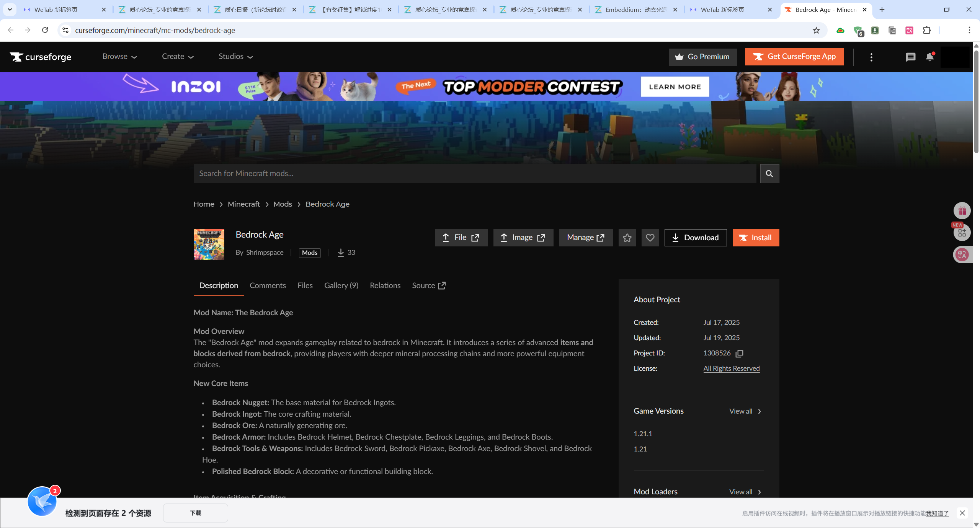The width and height of the screenshot is (980, 528).
Task: Click the browser reload icon
Action: click(45, 30)
